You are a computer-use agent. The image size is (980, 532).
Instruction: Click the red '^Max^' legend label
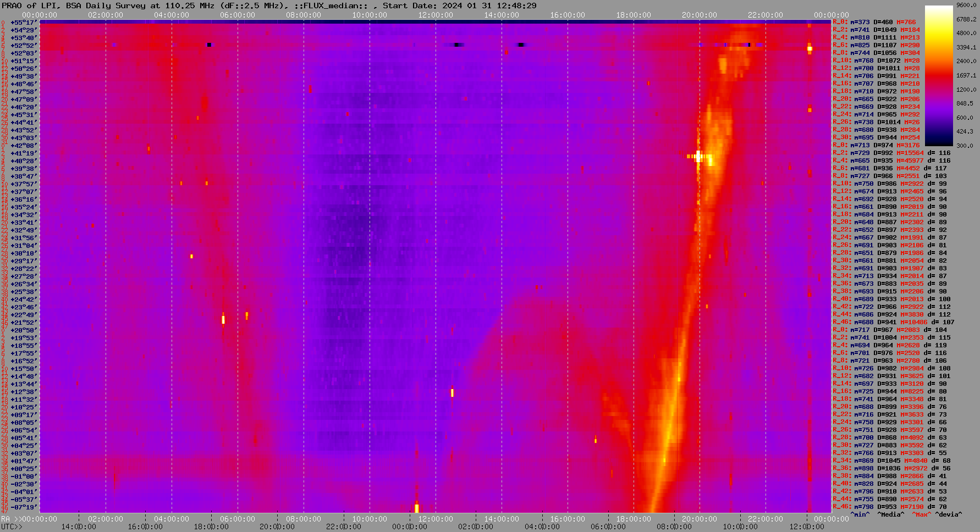click(921, 514)
